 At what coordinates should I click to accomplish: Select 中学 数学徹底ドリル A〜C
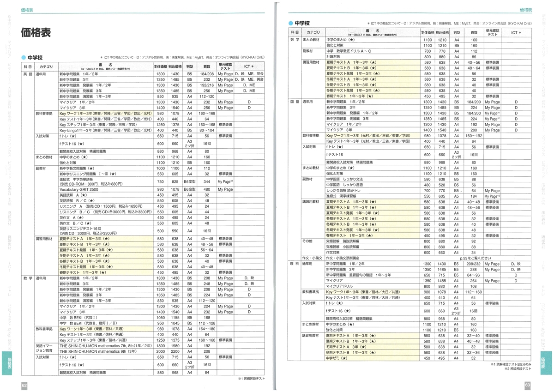(349, 51)
